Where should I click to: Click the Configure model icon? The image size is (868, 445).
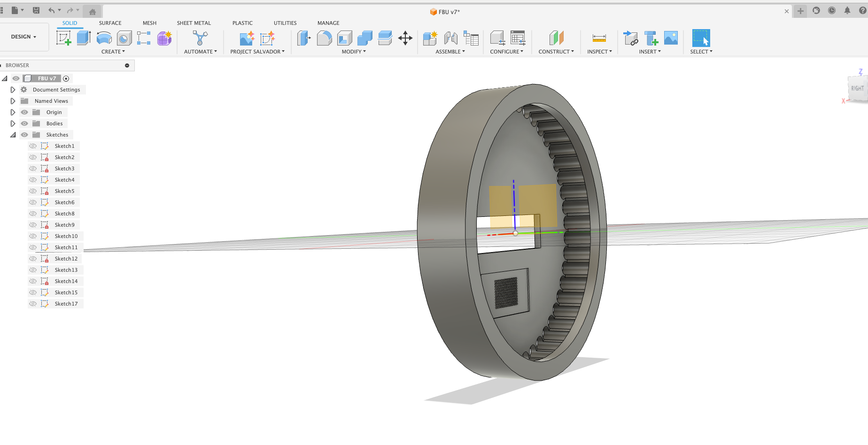click(497, 38)
